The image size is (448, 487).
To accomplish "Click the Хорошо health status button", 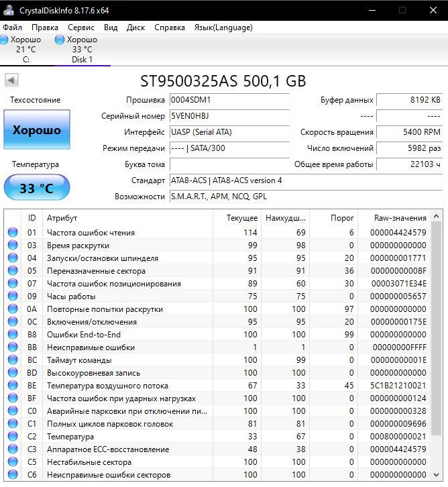I will coord(37,129).
